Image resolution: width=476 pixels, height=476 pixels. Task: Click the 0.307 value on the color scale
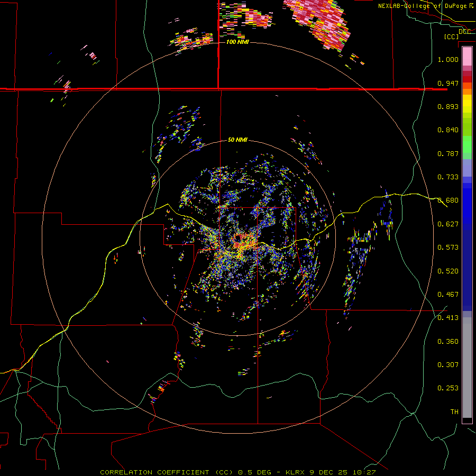[448, 365]
